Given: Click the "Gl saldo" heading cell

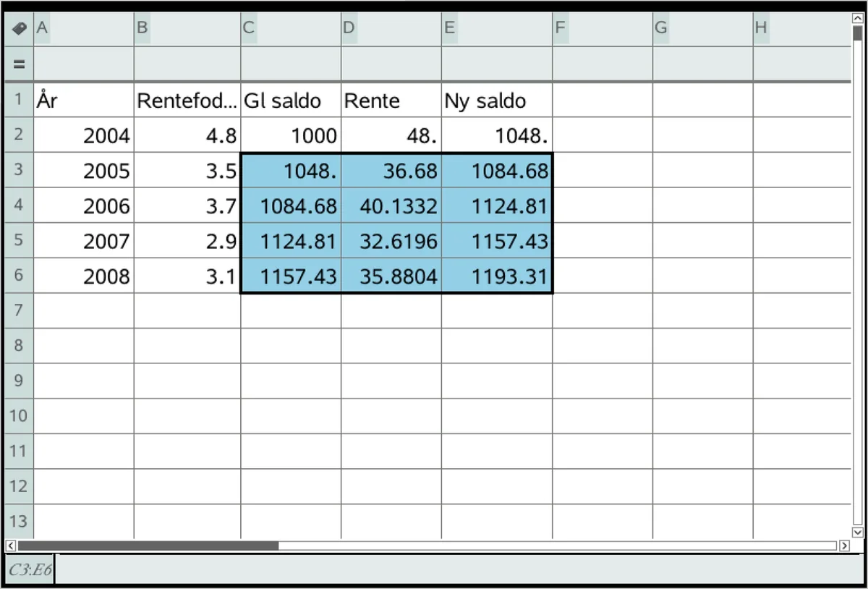Looking at the screenshot, I should tap(291, 100).
